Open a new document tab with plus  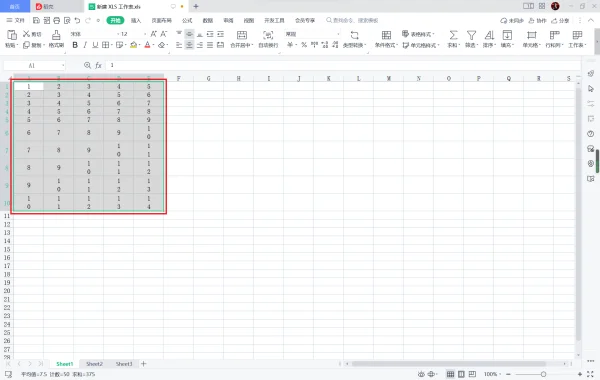pos(196,6)
